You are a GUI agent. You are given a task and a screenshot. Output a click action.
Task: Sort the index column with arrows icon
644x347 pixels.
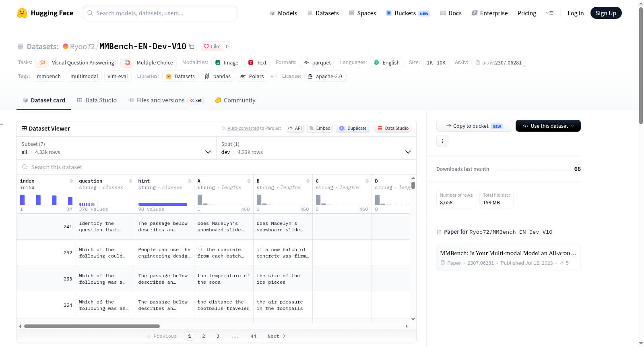tap(71, 181)
